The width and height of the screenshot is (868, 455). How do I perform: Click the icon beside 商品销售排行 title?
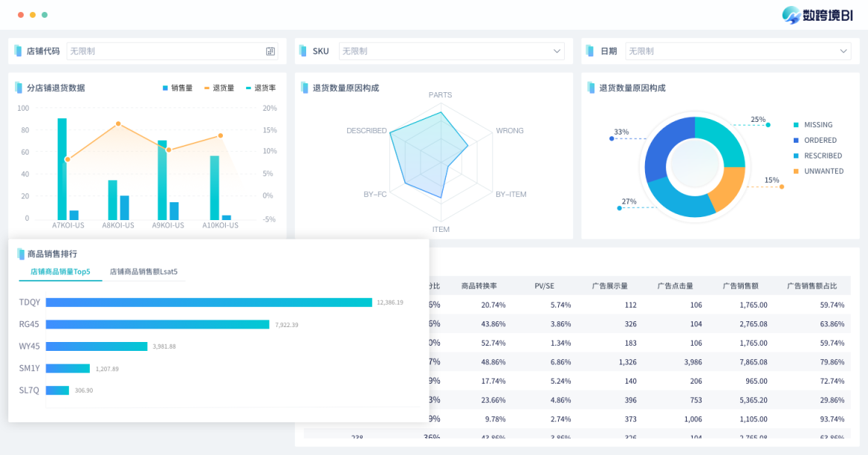tap(21, 254)
